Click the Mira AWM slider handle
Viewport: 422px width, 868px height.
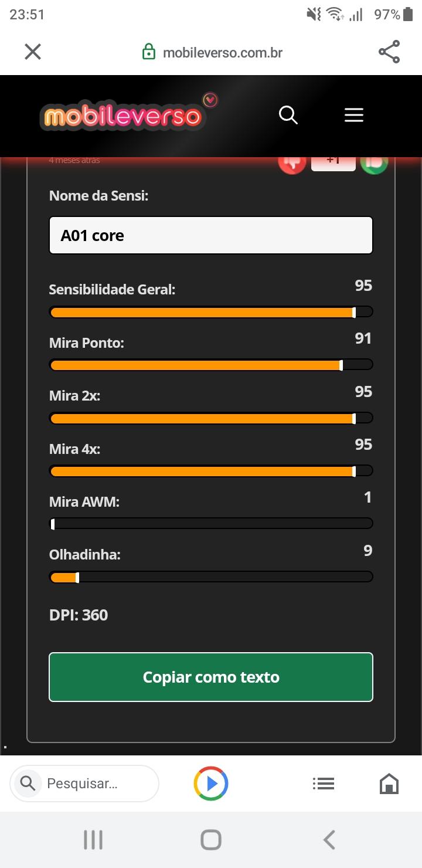pyautogui.click(x=53, y=524)
